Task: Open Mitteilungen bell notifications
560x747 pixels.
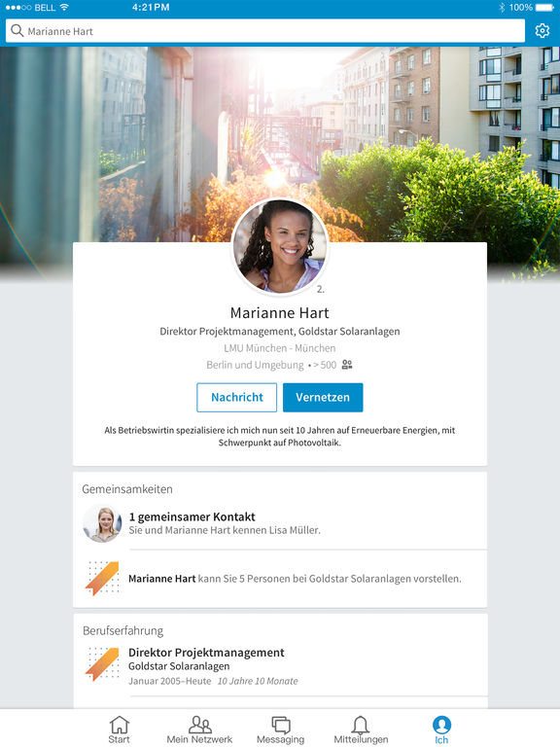Action: pos(361,729)
